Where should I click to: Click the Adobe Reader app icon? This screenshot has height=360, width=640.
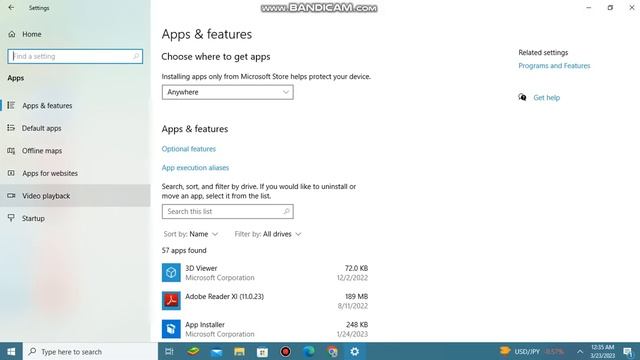171,301
